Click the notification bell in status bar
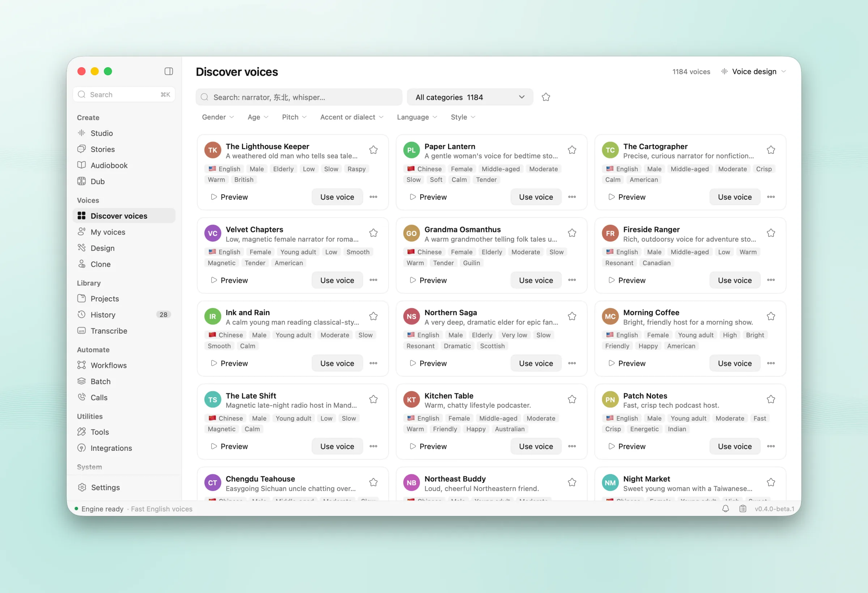Screen dimensions: 868x593 click(726, 509)
